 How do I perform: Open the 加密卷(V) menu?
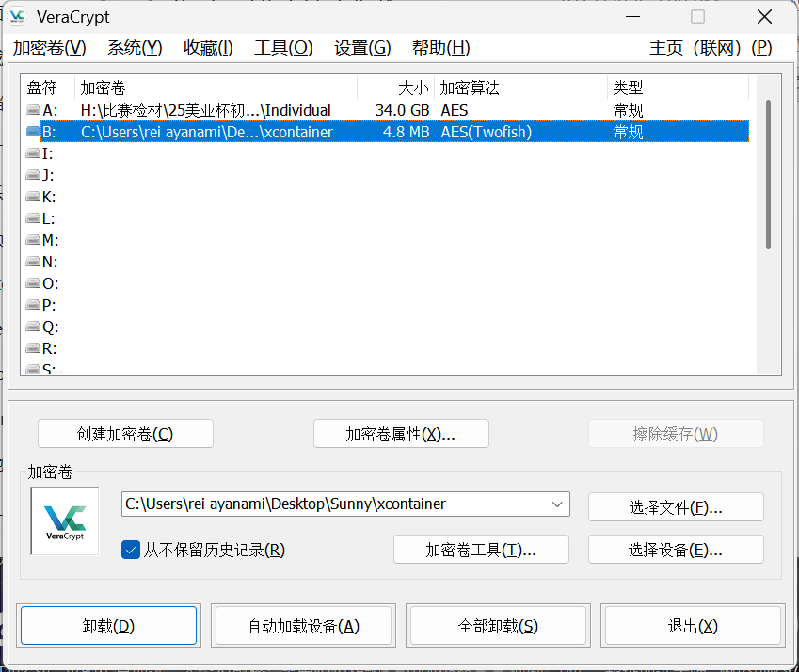pos(50,48)
